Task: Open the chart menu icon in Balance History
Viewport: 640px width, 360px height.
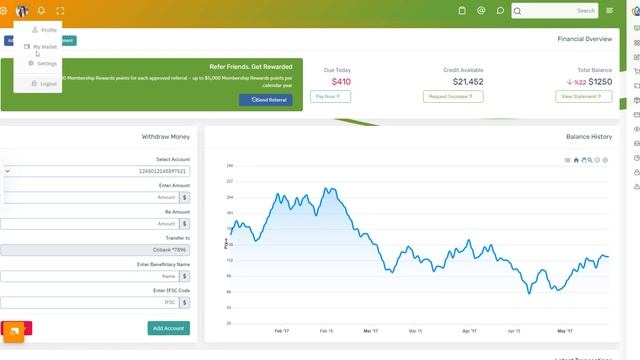Action: [x=567, y=160]
